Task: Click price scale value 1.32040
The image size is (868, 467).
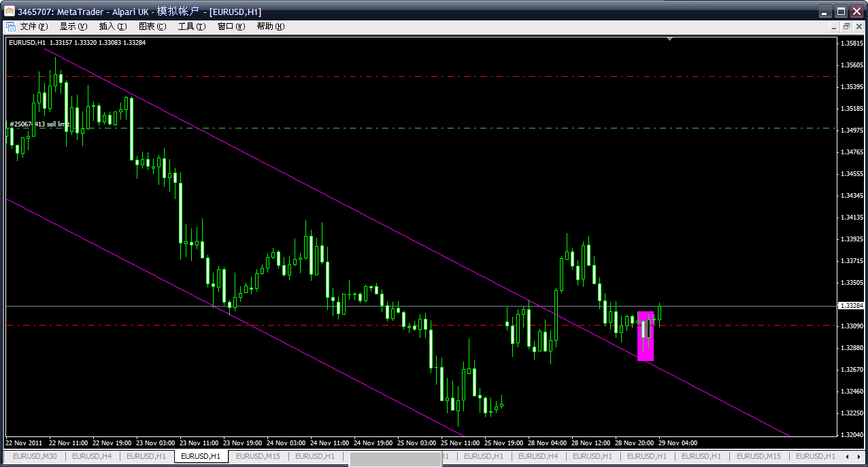Action: (852, 435)
